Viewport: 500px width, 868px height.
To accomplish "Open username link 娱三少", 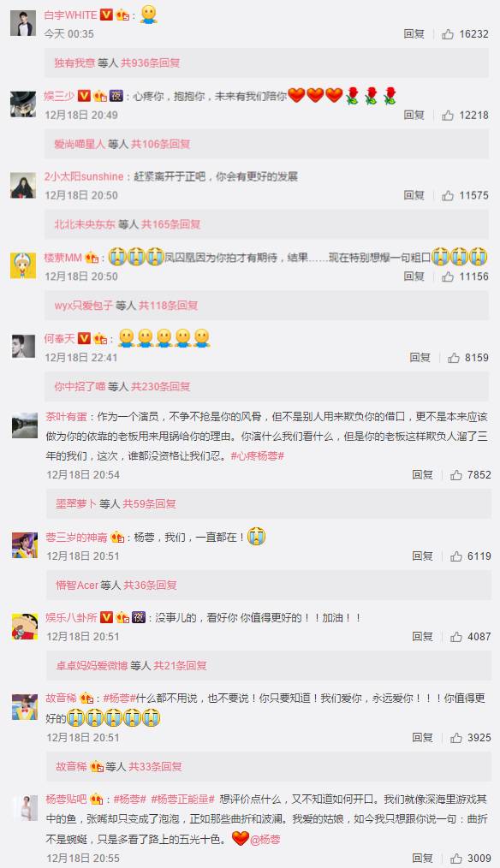I will coord(59,96).
